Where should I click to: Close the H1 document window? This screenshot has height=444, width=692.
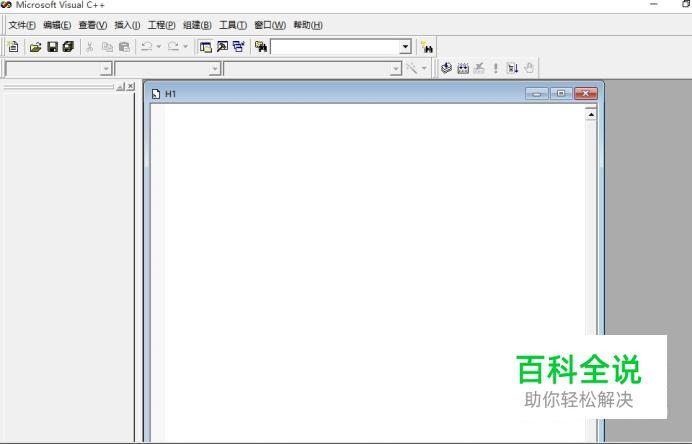pyautogui.click(x=586, y=93)
